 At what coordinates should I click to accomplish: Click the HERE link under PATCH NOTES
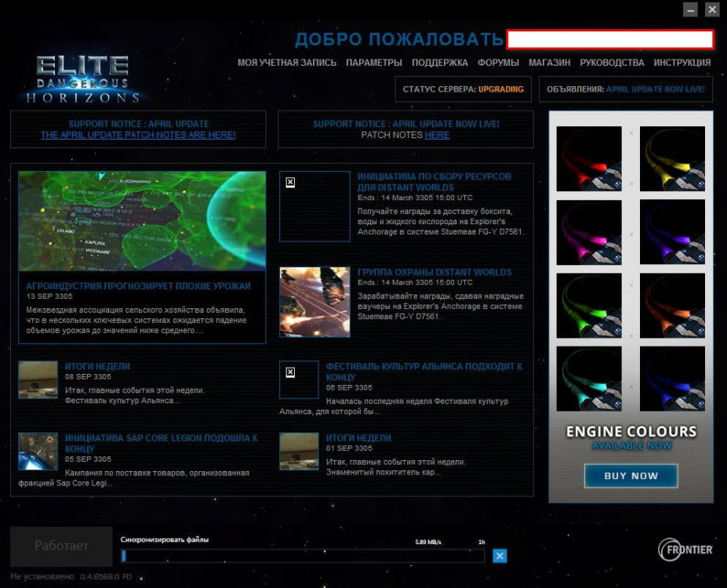[x=437, y=135]
